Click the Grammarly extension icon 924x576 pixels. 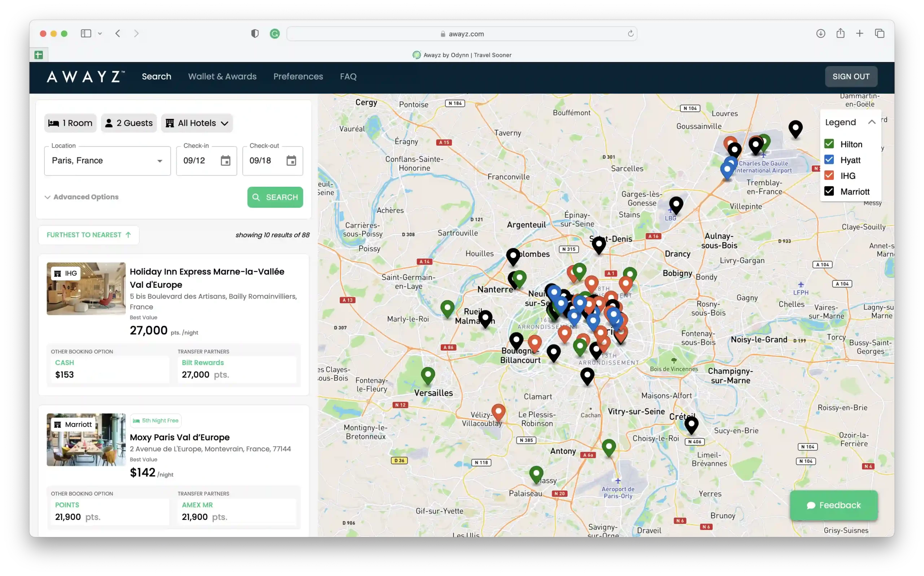(x=275, y=34)
